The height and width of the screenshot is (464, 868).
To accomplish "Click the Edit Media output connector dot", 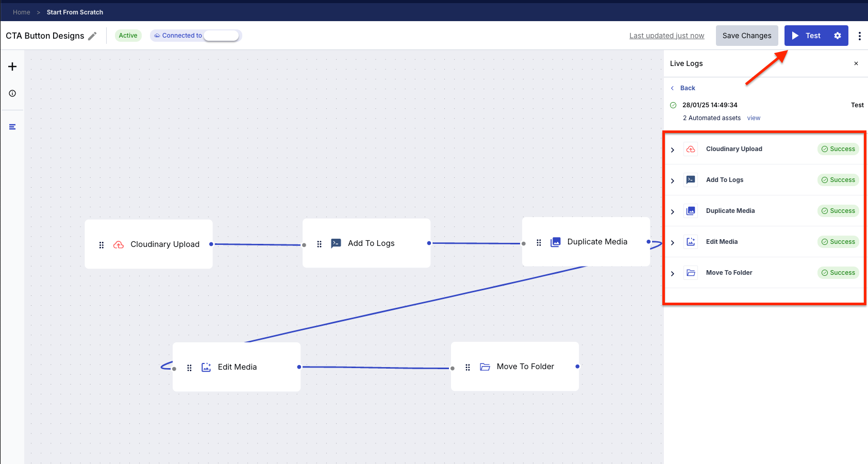I will point(299,367).
